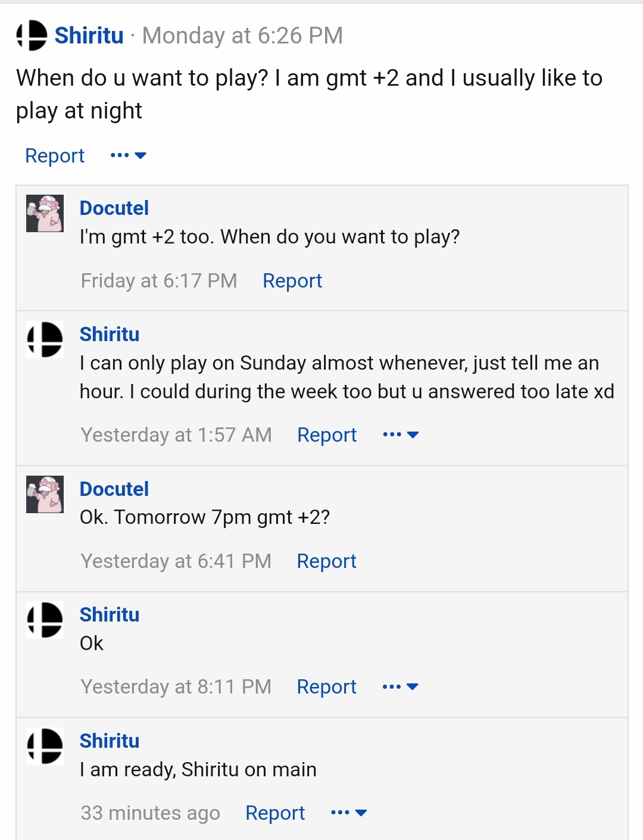643x840 pixels.
Task: Click Docutel's avatar on gmt +2 too comment
Action: (45, 213)
